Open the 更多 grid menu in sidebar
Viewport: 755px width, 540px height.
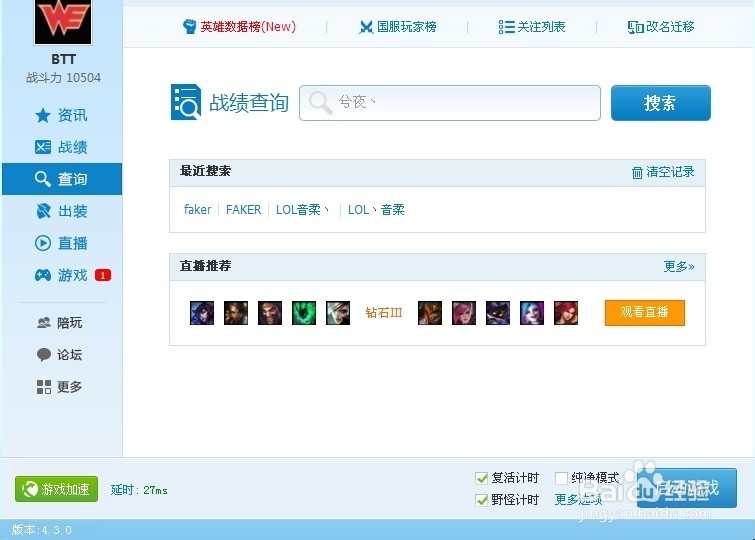tap(62, 386)
